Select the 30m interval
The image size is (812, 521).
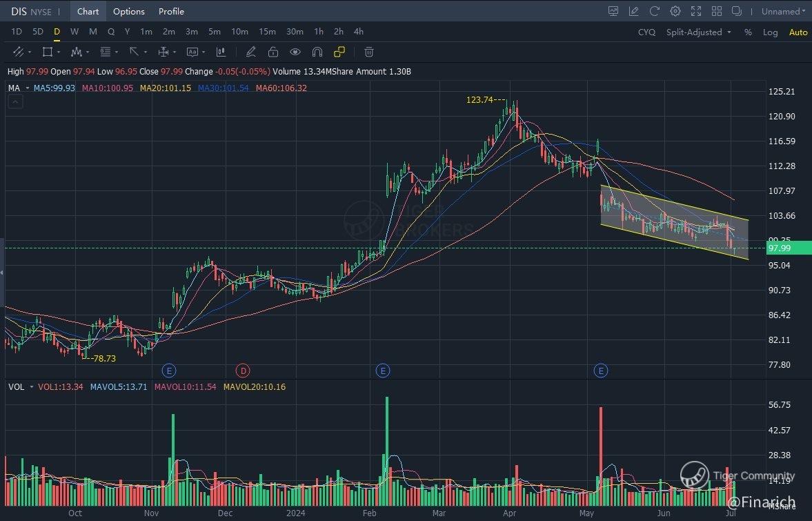(x=295, y=32)
